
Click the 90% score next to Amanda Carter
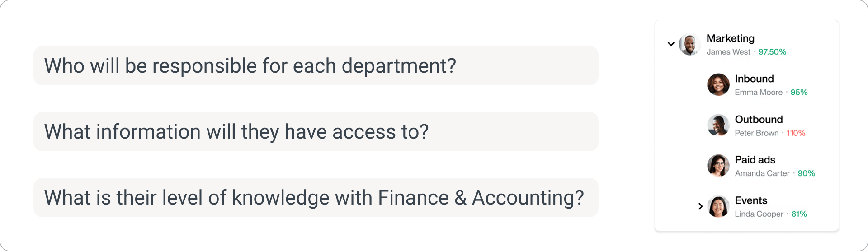(x=806, y=173)
